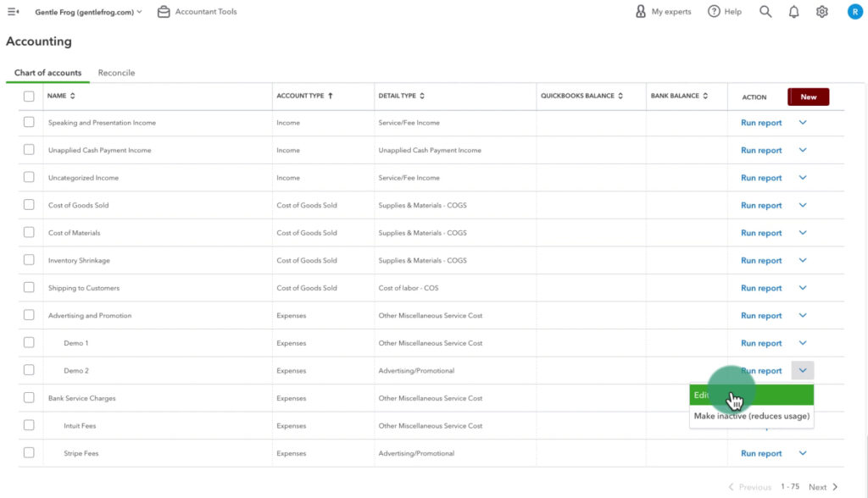Open action dropdown for Demo 1
The height and width of the screenshot is (498, 868).
coord(803,342)
